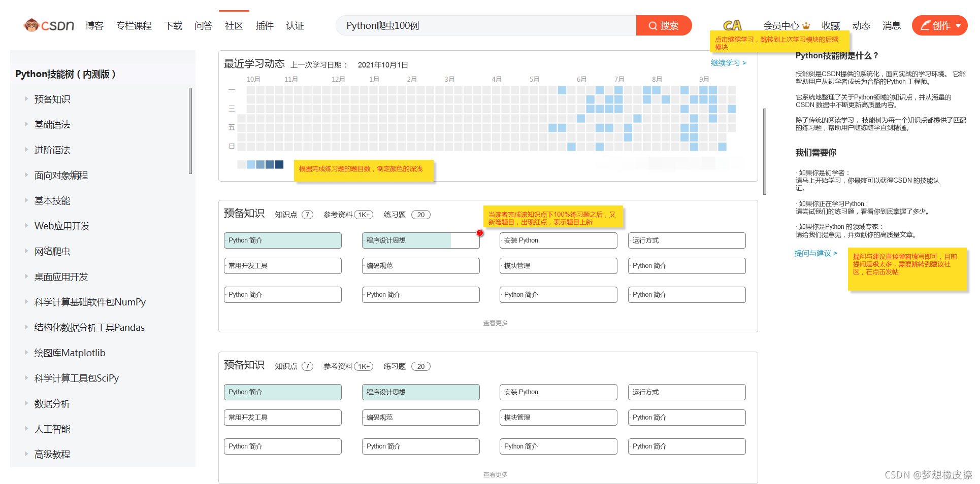Click the 2021年10月1日 last study date
This screenshot has height=484, width=980.
tap(383, 65)
